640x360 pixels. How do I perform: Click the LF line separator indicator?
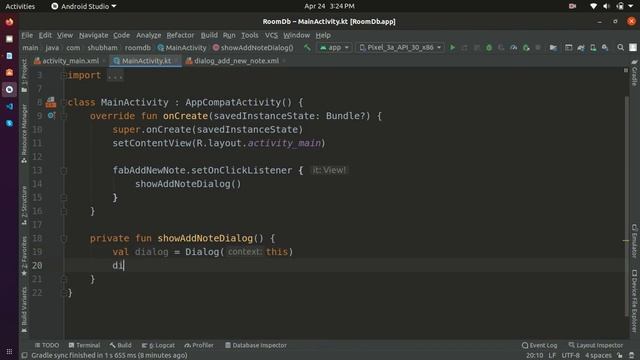[x=552, y=356]
